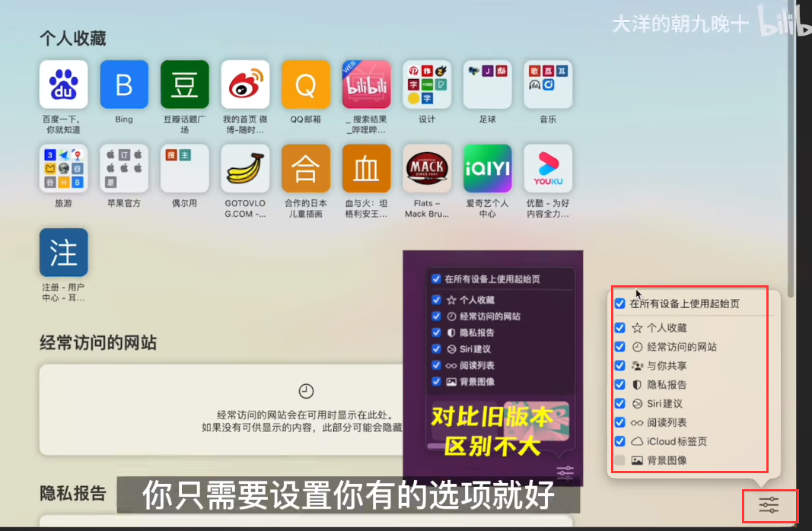Click the 个人收藏 section heading
Image resolution: width=812 pixels, height=531 pixels.
click(x=73, y=38)
